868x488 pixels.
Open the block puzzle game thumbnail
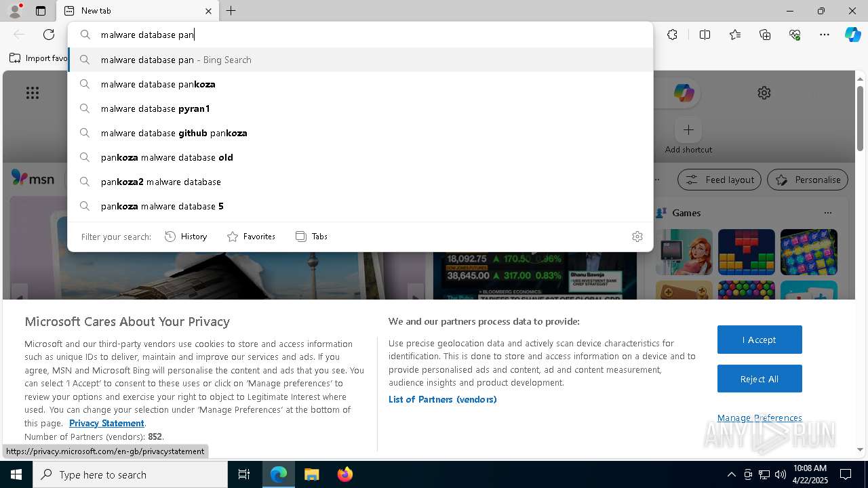pos(747,252)
